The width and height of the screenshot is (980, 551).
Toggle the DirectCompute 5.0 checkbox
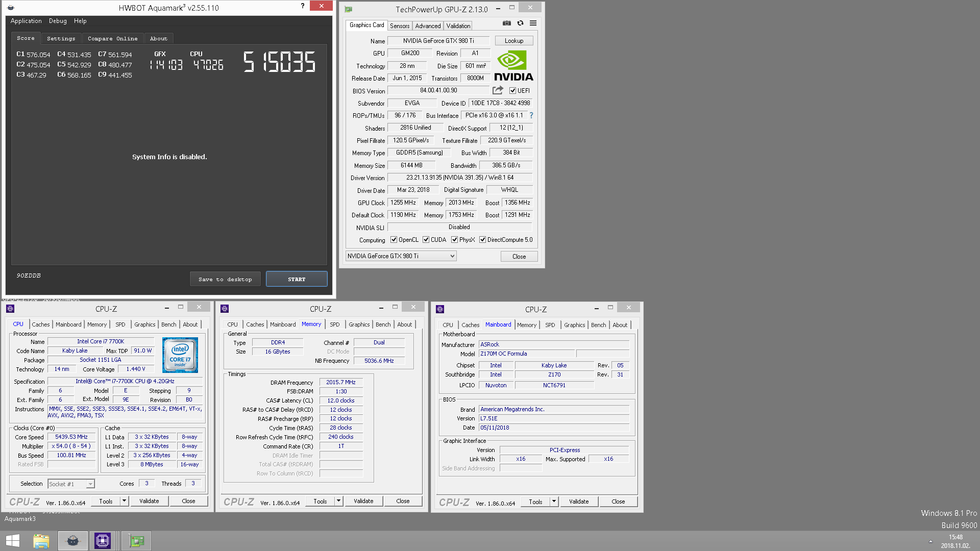[482, 240]
